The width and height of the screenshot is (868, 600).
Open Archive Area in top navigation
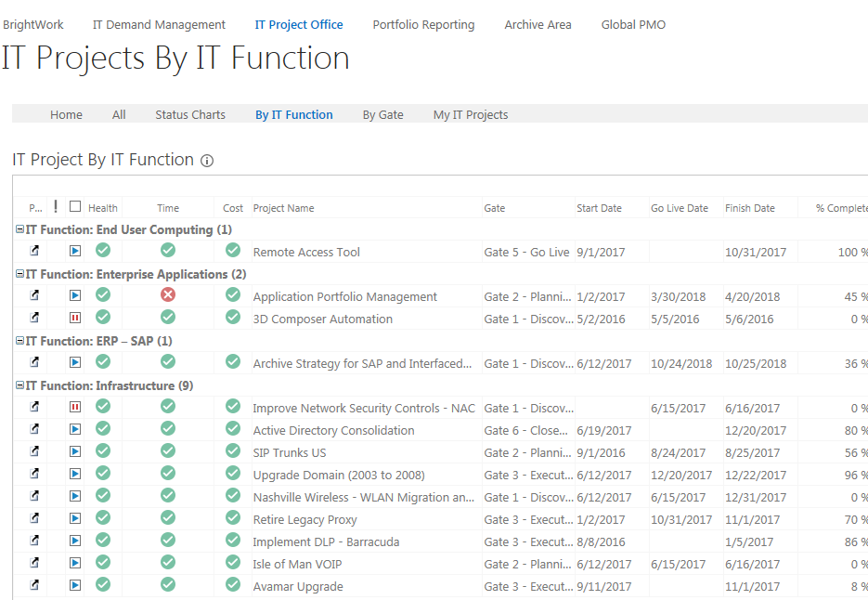point(538,25)
